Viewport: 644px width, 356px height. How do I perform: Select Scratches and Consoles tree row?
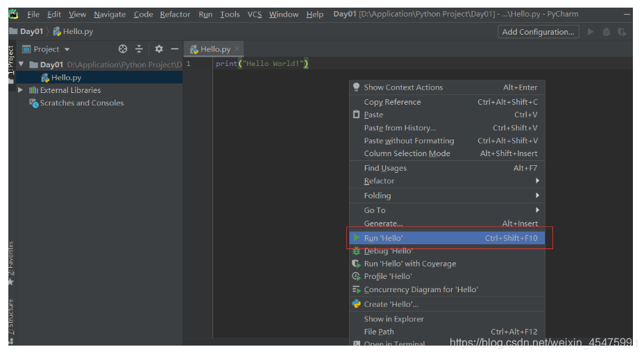[99, 103]
